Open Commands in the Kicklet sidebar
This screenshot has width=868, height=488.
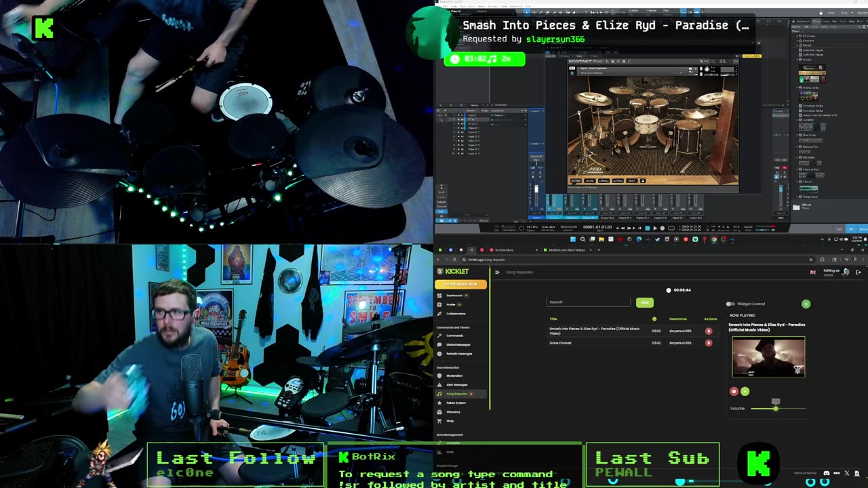[x=454, y=335]
